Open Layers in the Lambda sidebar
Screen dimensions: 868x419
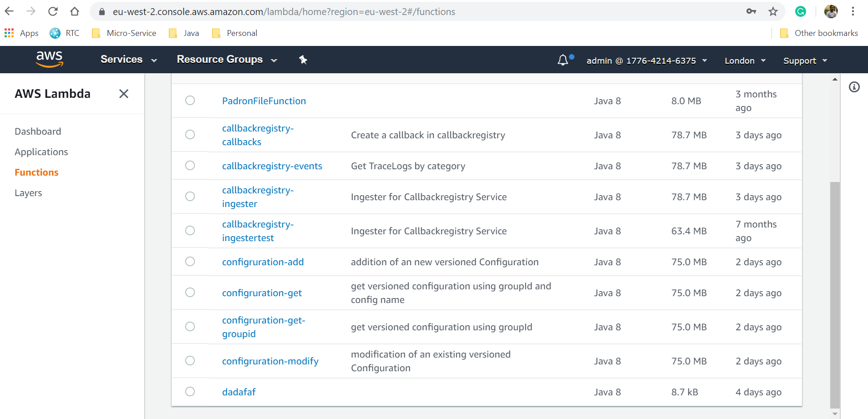click(28, 193)
